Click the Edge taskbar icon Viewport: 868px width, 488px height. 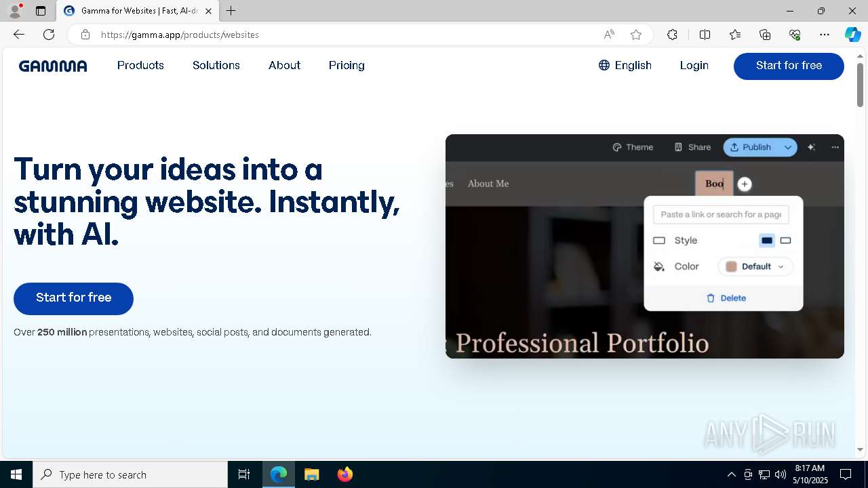point(279,474)
